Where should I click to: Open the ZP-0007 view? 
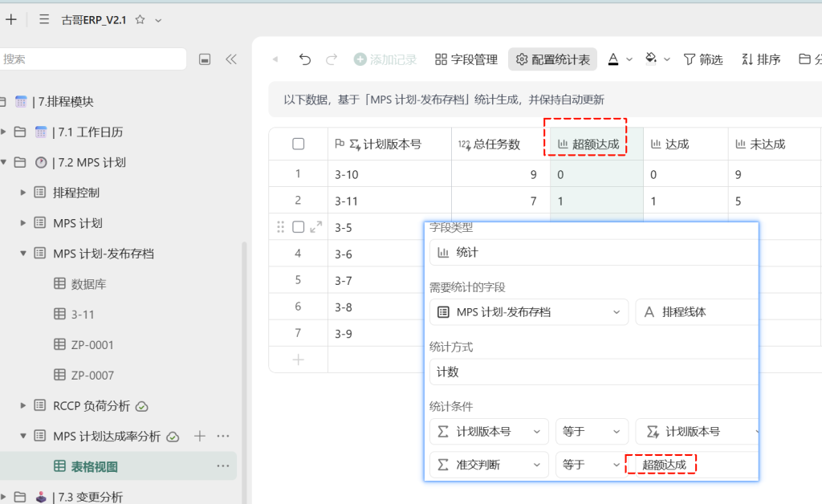(92, 375)
